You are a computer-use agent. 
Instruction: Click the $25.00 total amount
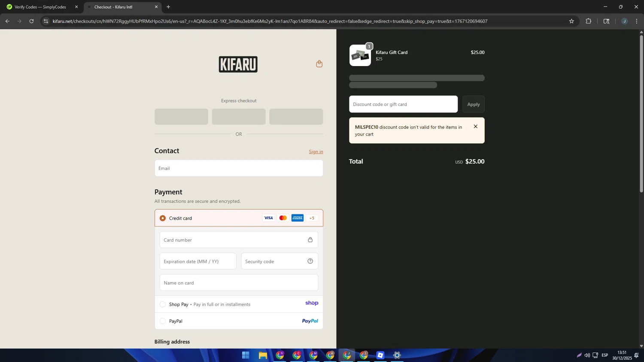tap(475, 162)
